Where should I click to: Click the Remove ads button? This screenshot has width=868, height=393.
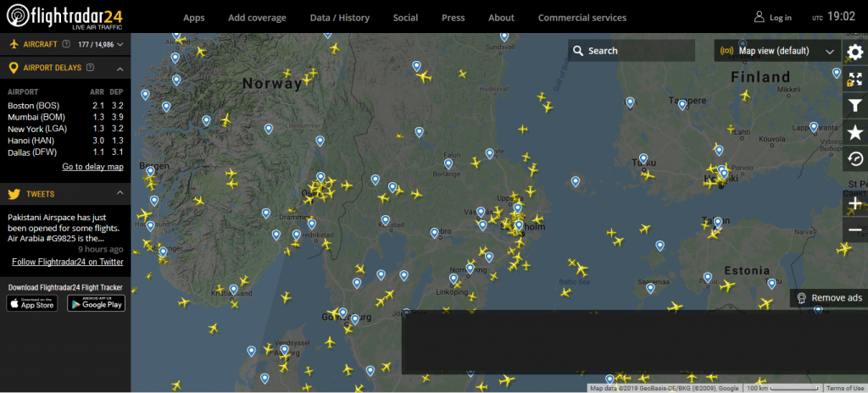[828, 298]
